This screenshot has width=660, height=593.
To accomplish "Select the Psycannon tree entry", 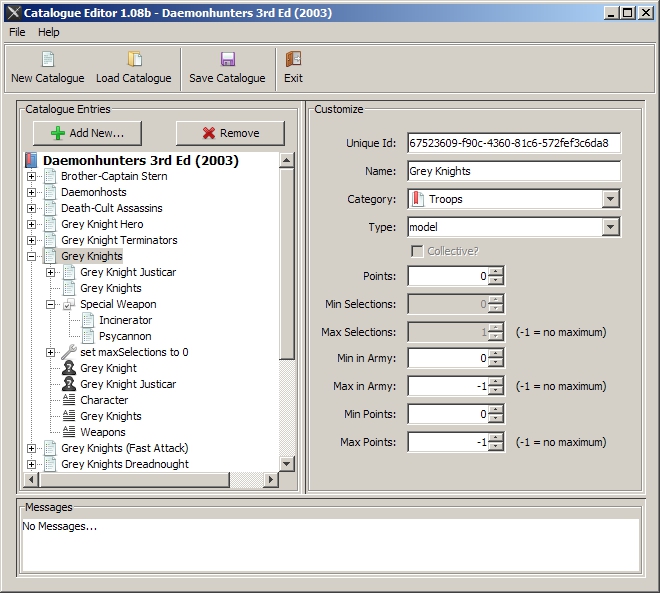I will click(x=125, y=336).
